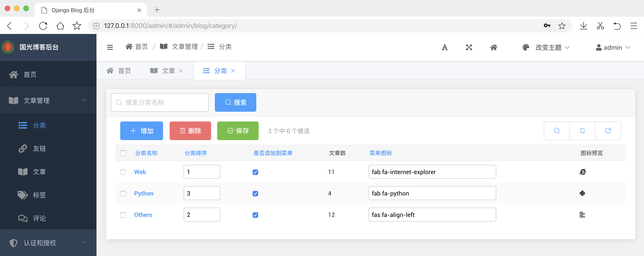The width and height of the screenshot is (644, 256).
Task: Check the select-all checkbox in table header
Action: coord(123,153)
